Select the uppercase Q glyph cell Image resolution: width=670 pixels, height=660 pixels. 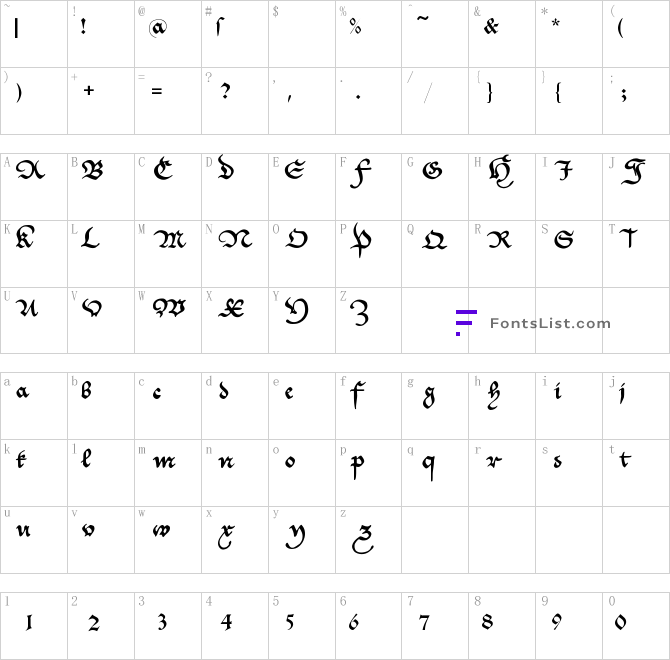pos(435,254)
